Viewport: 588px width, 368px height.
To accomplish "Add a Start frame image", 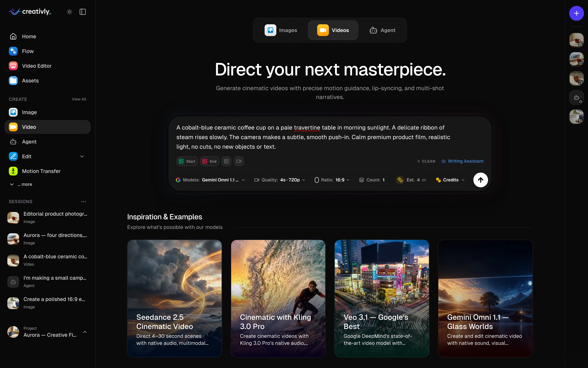I will pyautogui.click(x=187, y=161).
